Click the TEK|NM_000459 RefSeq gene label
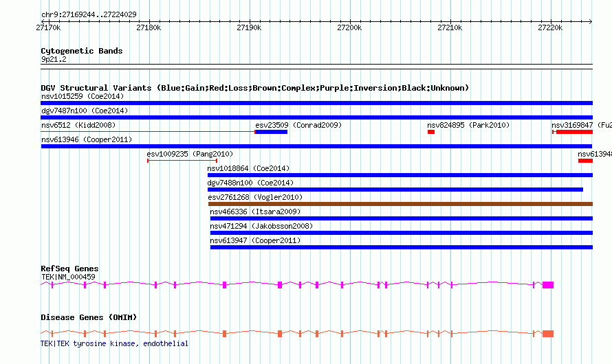612x364 pixels. [x=68, y=277]
